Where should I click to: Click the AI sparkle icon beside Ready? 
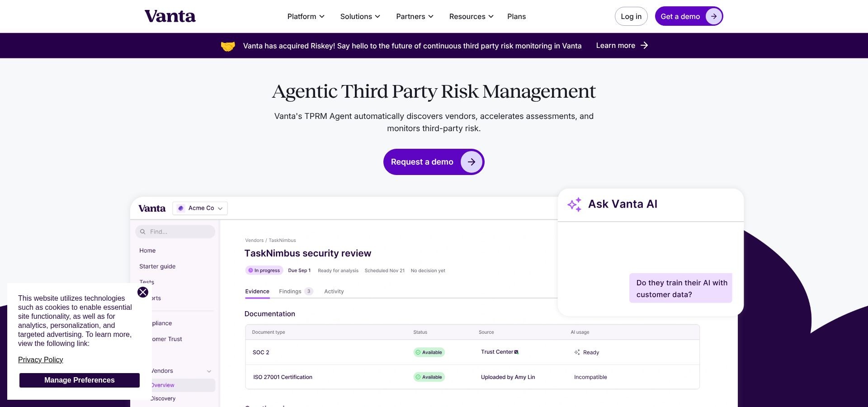(x=577, y=352)
